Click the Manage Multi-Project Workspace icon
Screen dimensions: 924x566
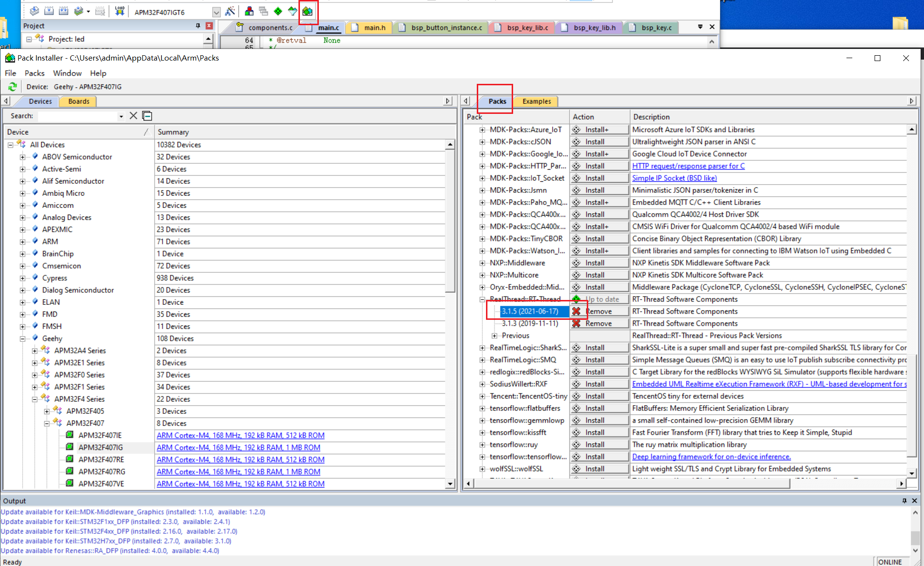pos(264,11)
